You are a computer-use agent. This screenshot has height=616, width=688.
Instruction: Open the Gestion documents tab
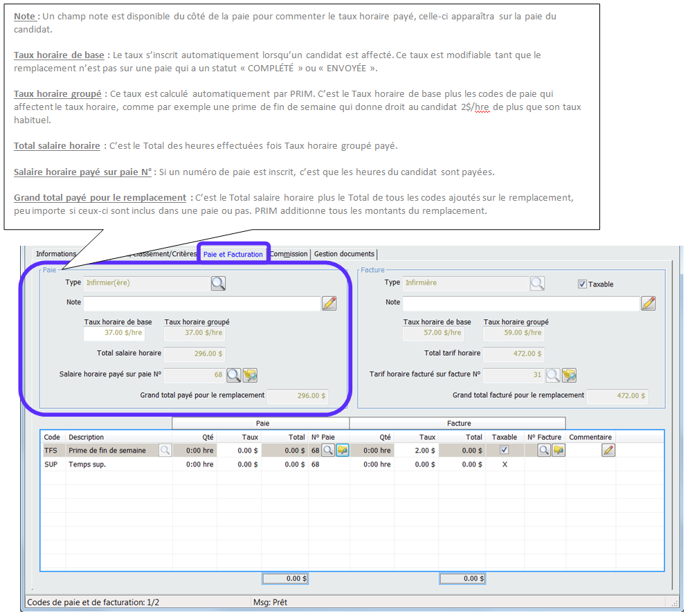point(344,254)
